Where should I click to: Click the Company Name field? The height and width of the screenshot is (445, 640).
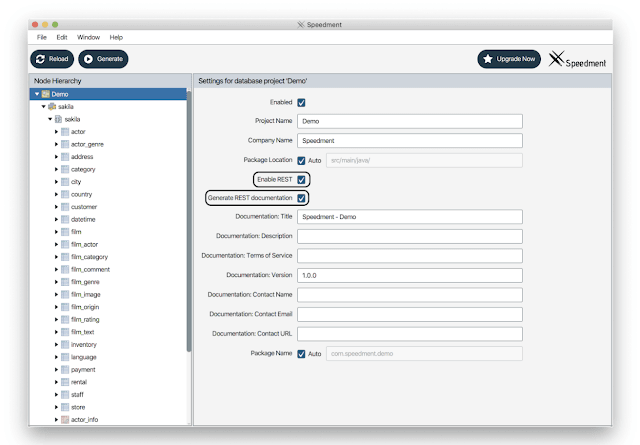point(410,140)
